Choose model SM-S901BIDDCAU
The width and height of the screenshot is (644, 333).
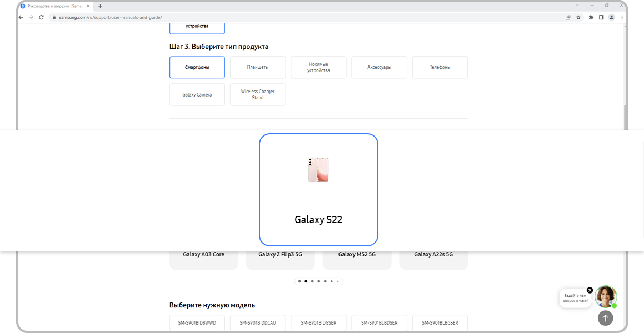point(258,323)
